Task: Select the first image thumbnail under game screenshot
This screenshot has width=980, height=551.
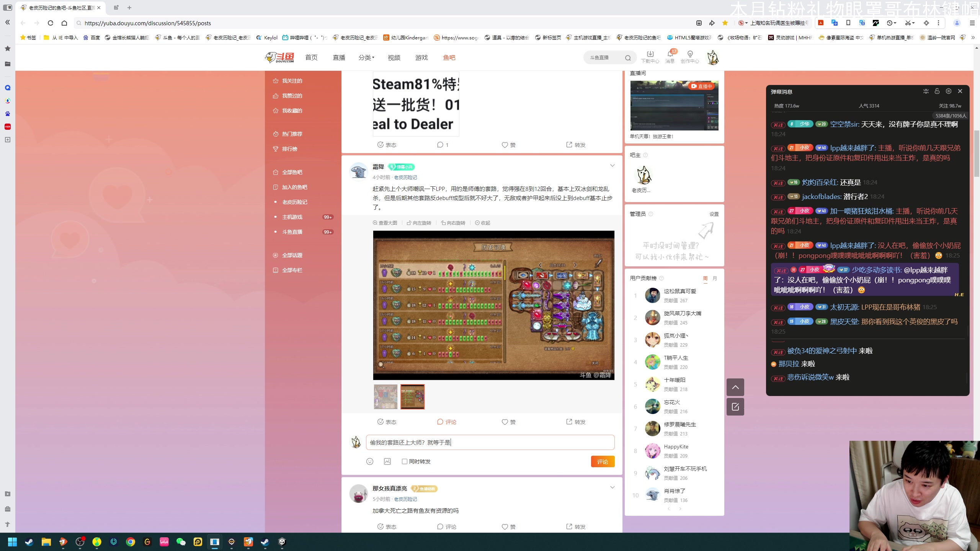Action: pyautogui.click(x=385, y=397)
